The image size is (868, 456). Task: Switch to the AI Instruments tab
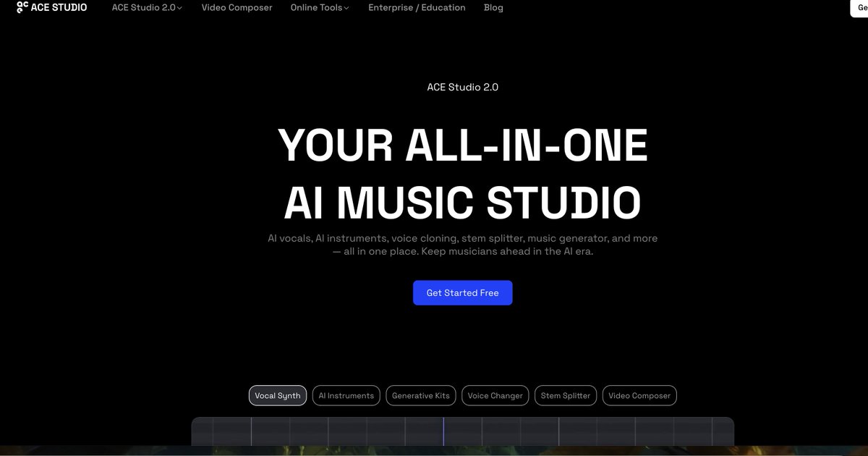point(346,395)
